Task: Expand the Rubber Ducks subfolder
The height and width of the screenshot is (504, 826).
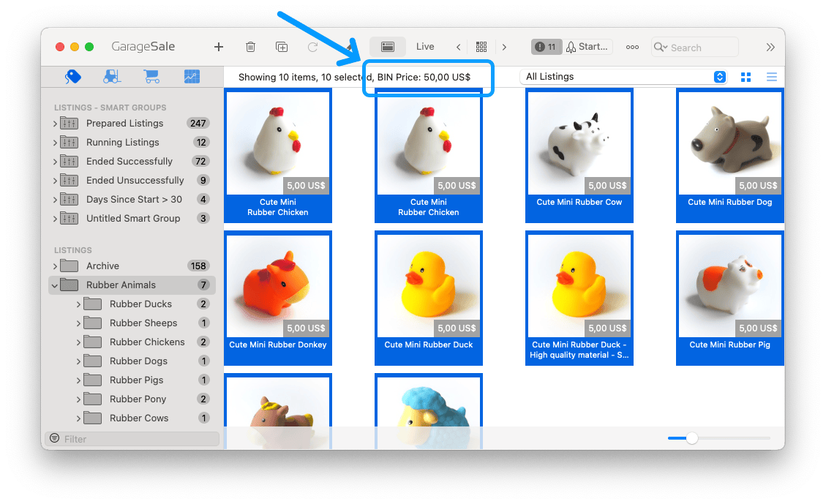Action: pos(78,304)
